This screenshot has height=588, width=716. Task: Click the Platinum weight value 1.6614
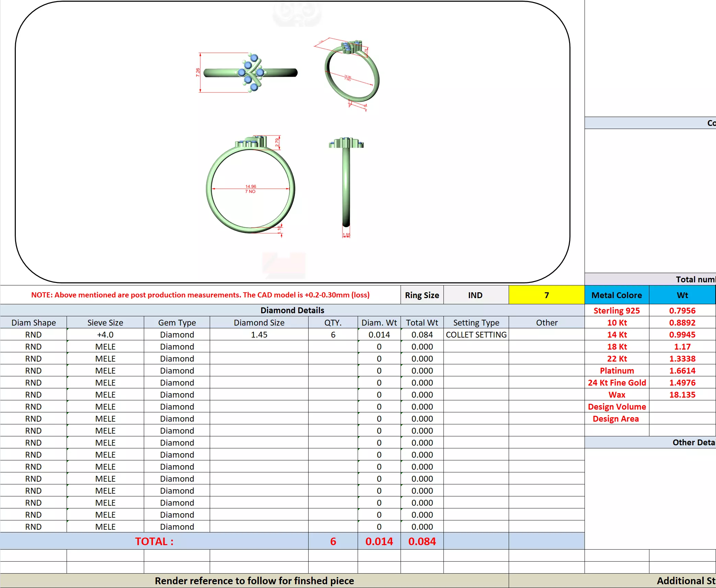682,371
